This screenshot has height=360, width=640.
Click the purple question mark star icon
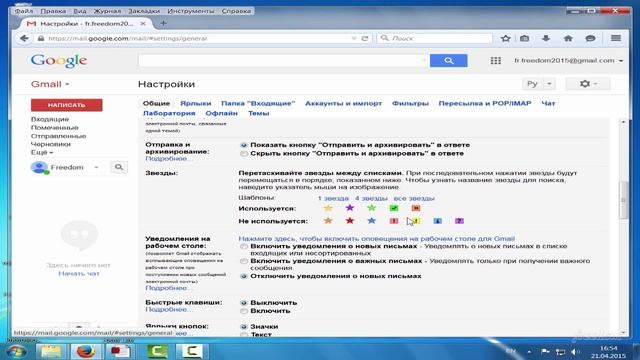coord(459,221)
